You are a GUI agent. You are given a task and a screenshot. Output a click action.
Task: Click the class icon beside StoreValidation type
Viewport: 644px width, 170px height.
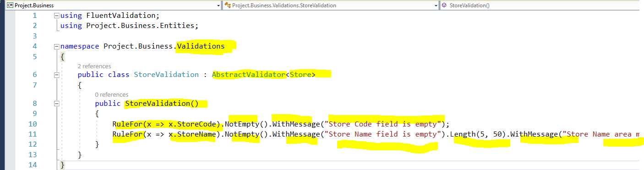(x=228, y=5)
